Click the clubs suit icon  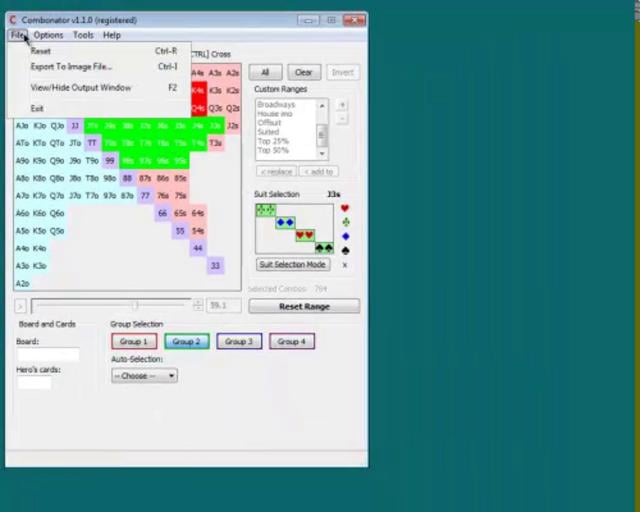(346, 222)
